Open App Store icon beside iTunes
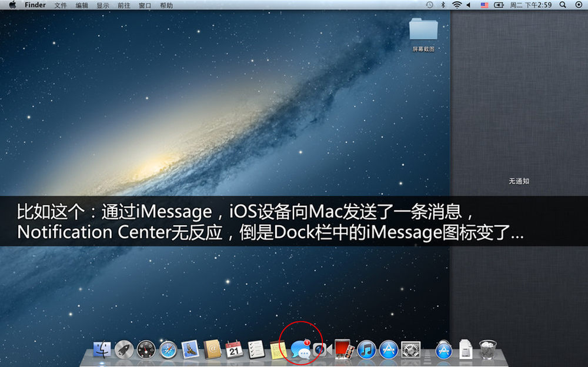 tap(389, 350)
